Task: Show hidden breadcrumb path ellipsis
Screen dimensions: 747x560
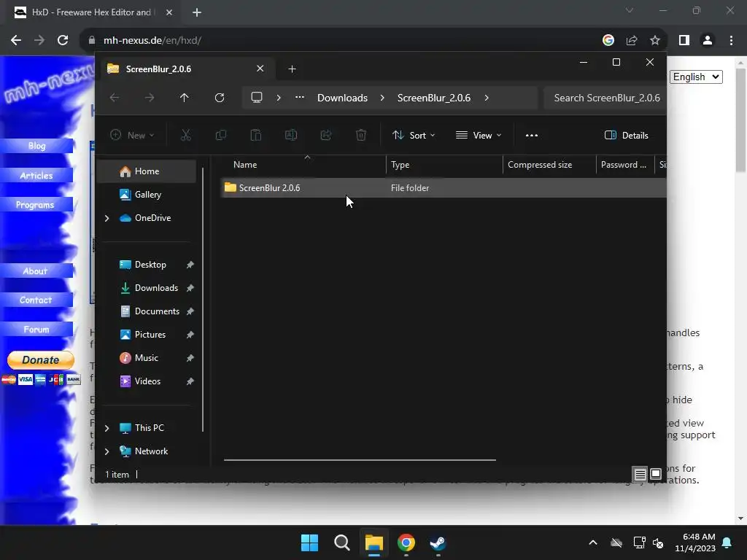Action: 300,98
